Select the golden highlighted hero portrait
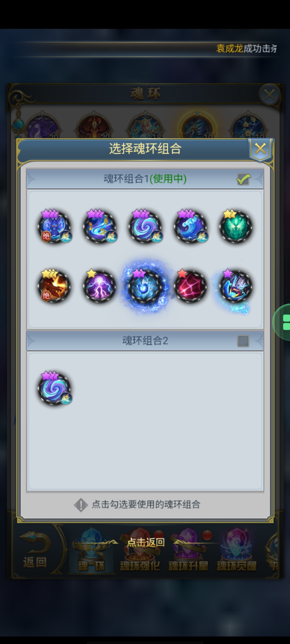The image size is (290, 644). [x=197, y=126]
